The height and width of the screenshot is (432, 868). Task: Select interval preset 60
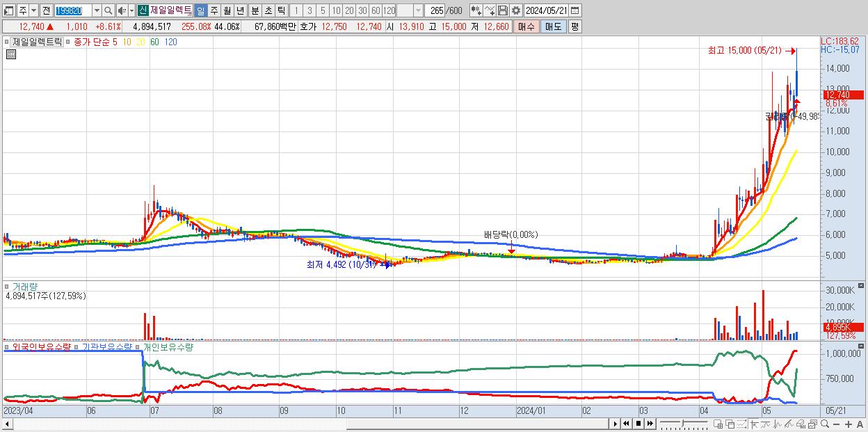[x=376, y=10]
